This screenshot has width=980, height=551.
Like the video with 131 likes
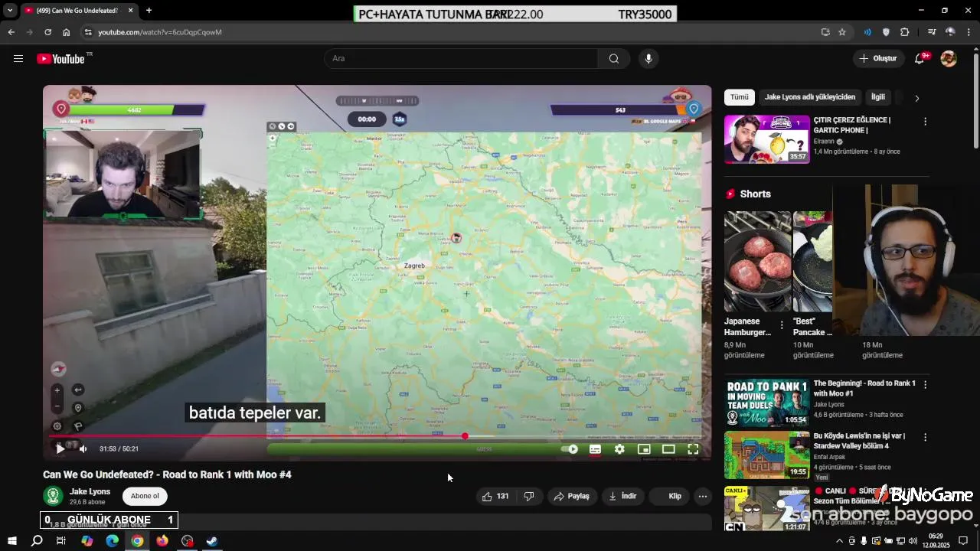tap(495, 496)
